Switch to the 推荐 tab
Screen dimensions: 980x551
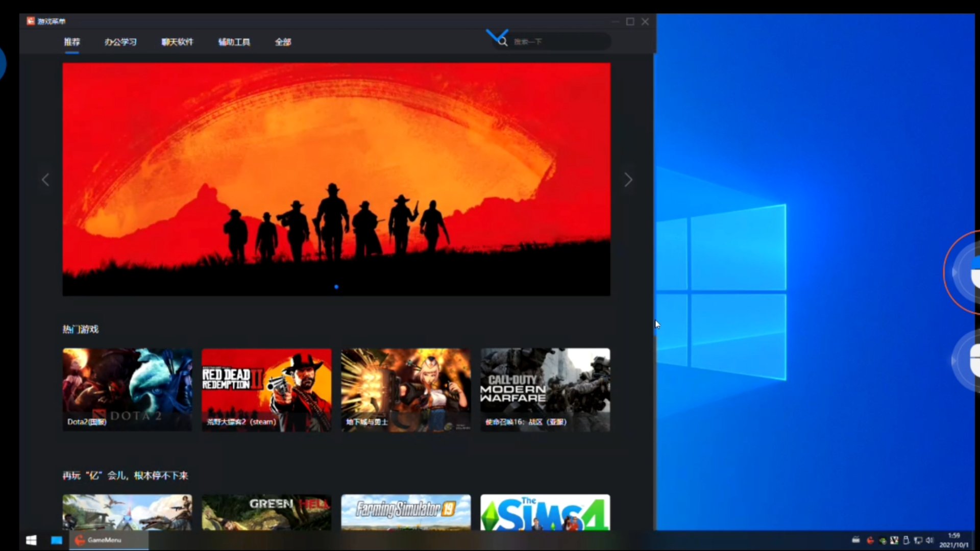coord(72,42)
